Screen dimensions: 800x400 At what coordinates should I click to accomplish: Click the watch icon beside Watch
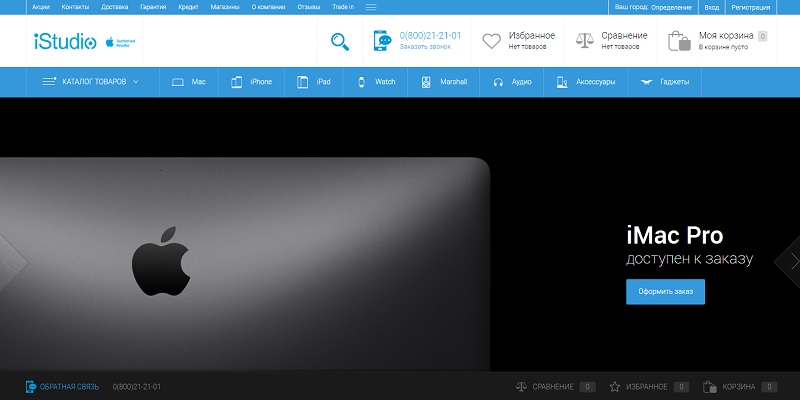361,82
